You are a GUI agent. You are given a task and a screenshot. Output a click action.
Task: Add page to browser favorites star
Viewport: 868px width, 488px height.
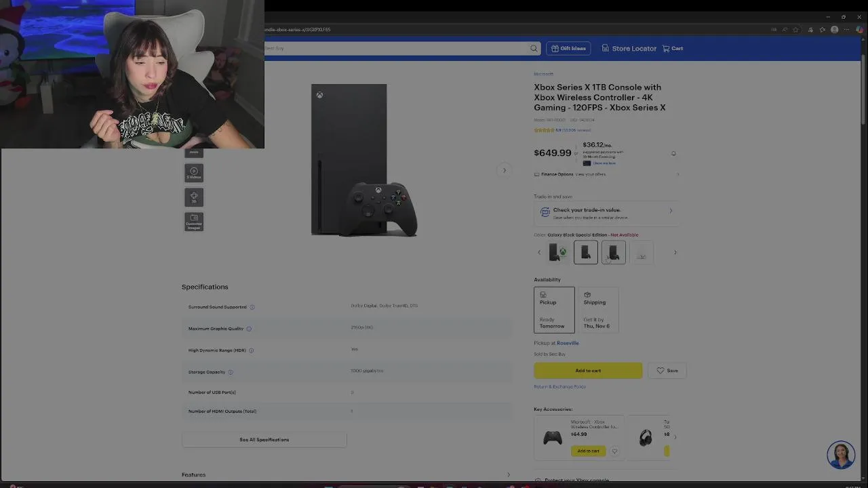[x=796, y=30]
